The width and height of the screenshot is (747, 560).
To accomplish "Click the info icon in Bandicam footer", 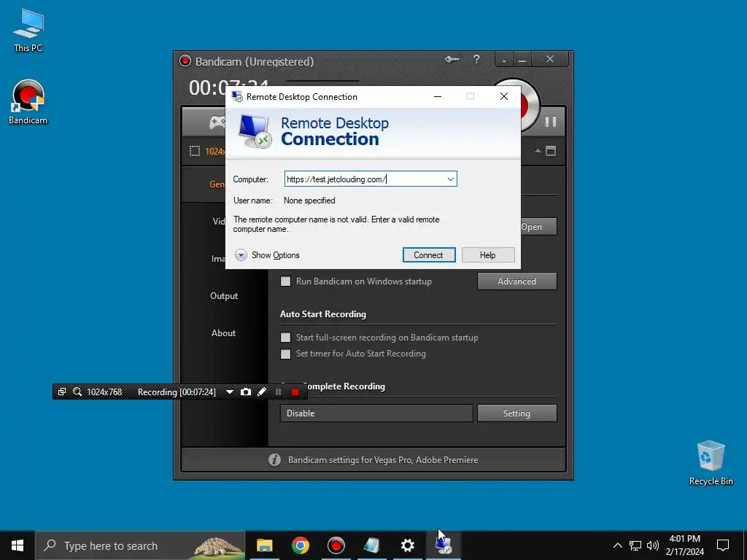I will click(274, 459).
